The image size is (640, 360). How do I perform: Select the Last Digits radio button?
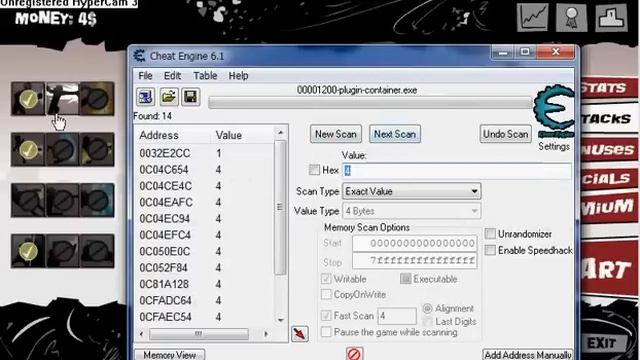pyautogui.click(x=427, y=322)
